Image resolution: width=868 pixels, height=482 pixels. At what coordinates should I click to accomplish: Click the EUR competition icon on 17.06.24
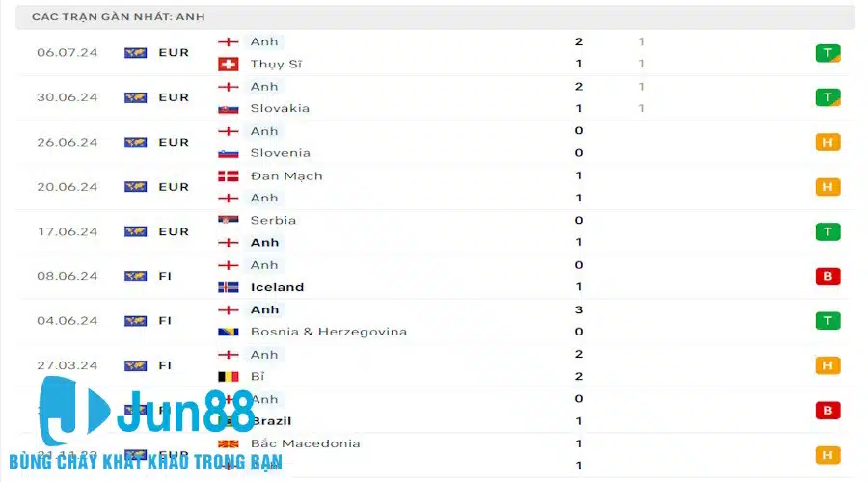coord(136,231)
